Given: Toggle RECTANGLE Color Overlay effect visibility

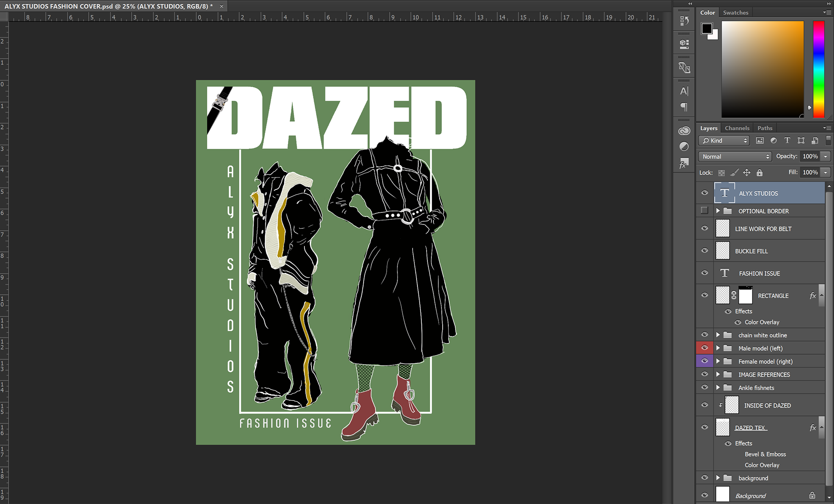Looking at the screenshot, I should click(x=738, y=322).
